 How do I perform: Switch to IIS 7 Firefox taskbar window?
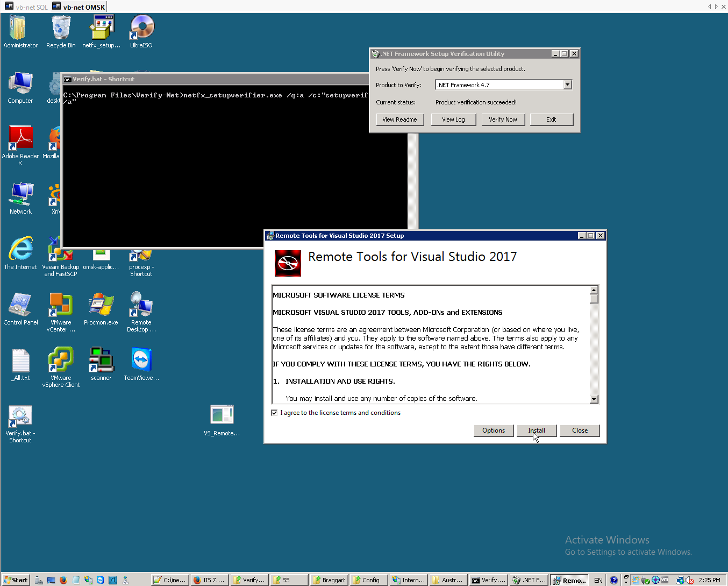[209, 580]
